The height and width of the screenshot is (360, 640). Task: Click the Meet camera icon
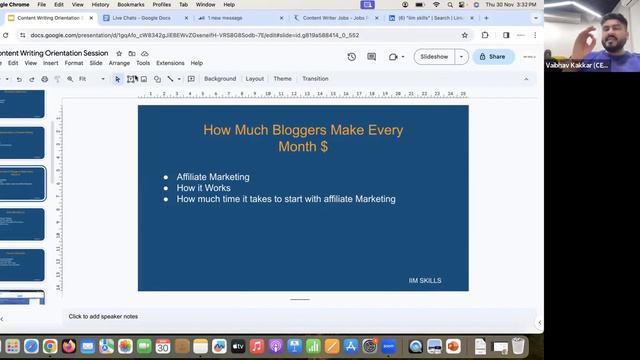tap(393, 57)
